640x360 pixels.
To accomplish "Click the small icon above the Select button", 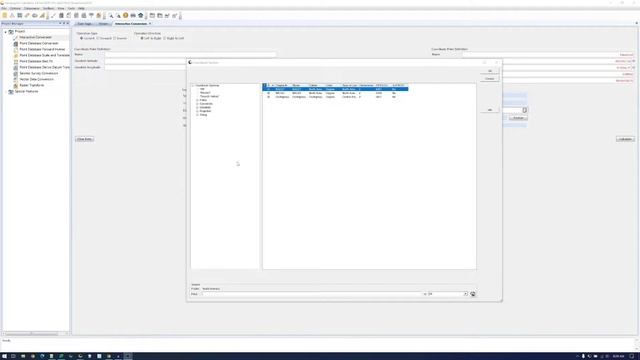I will click(524, 110).
